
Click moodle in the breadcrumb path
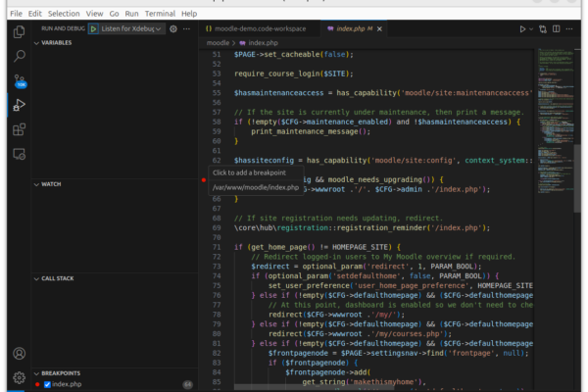[218, 43]
